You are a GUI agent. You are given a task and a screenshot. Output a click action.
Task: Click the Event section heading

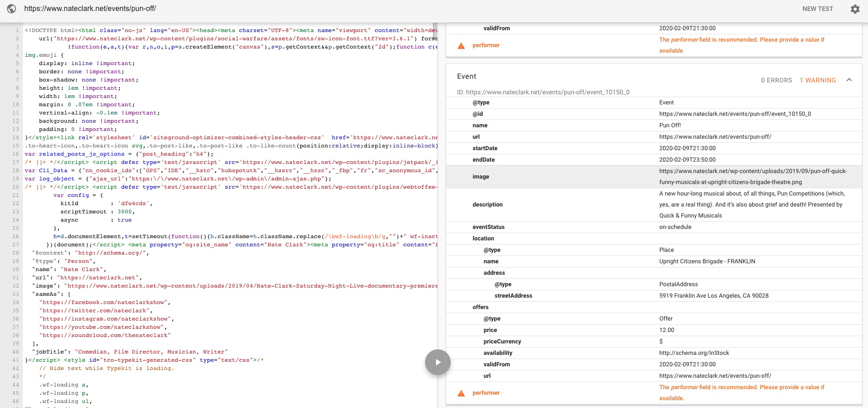click(466, 76)
